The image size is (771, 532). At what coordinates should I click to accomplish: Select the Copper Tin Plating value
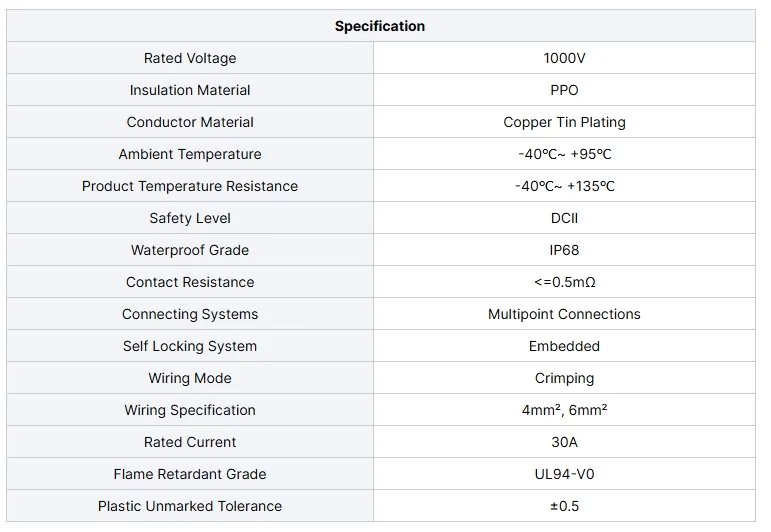(564, 122)
